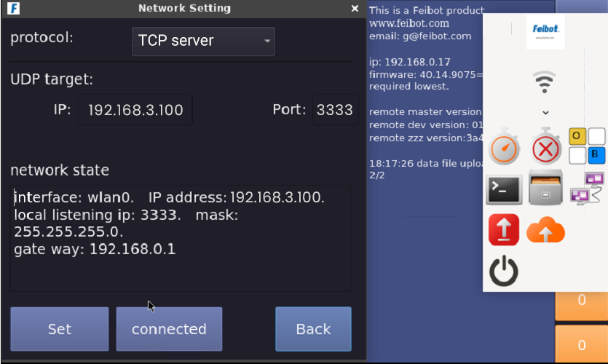Click the red upload arrow icon
The image size is (608, 364).
coord(504,230)
